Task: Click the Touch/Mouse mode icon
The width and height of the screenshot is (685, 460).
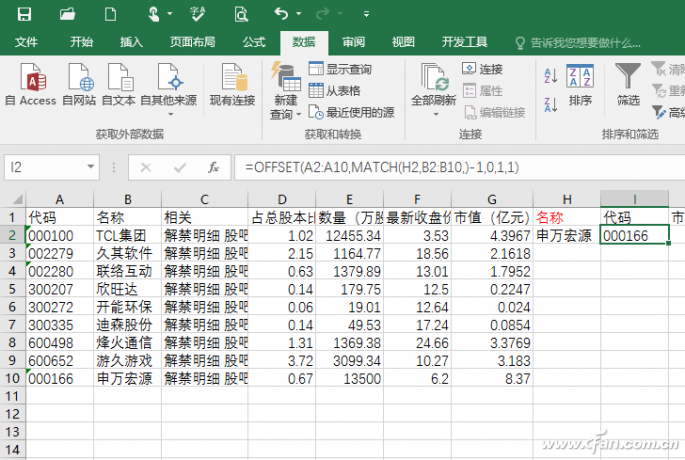Action: (154, 14)
